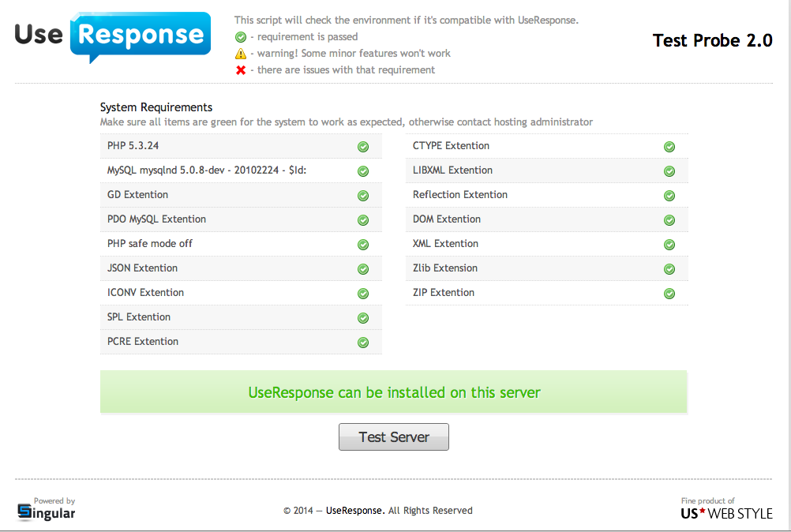Click the PCRE Extention check icon
Screen dimensions: 791x532
(363, 343)
